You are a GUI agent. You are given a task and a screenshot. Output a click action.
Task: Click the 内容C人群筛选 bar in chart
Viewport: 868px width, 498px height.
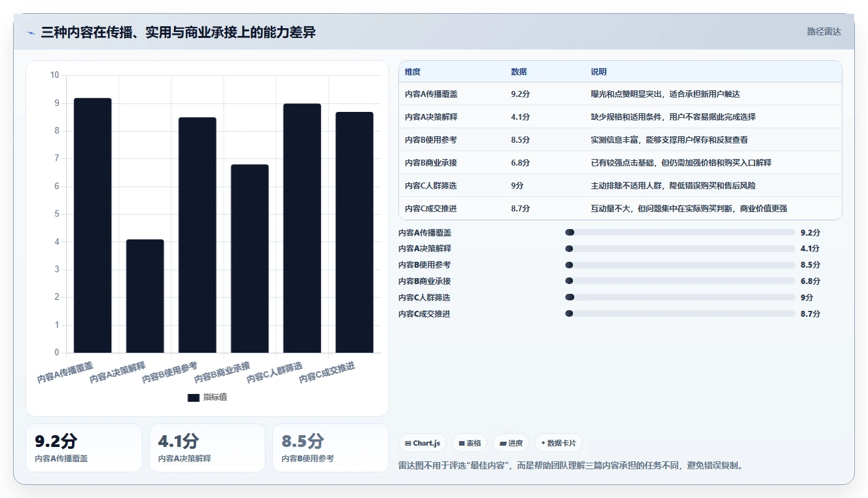[302, 228]
